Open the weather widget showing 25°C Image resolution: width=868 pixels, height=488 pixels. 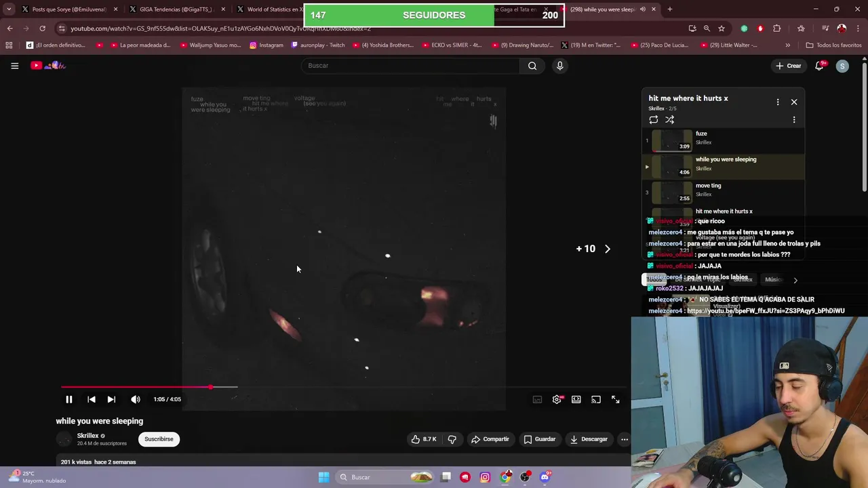coord(38,477)
